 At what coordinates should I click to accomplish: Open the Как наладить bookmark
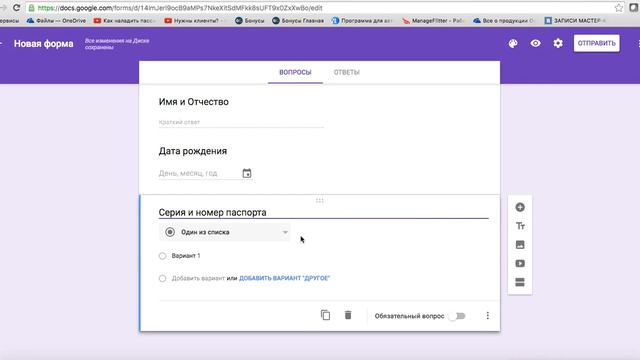(124, 20)
